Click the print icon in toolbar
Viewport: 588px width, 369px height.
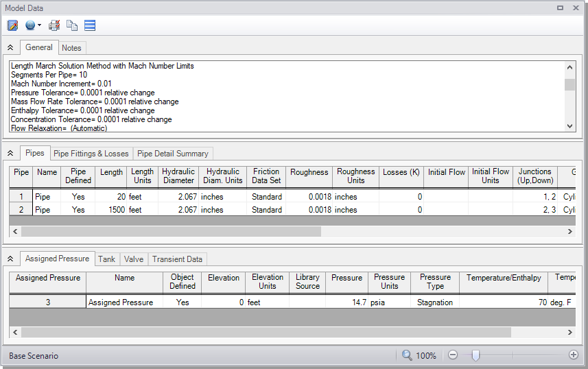coord(54,25)
